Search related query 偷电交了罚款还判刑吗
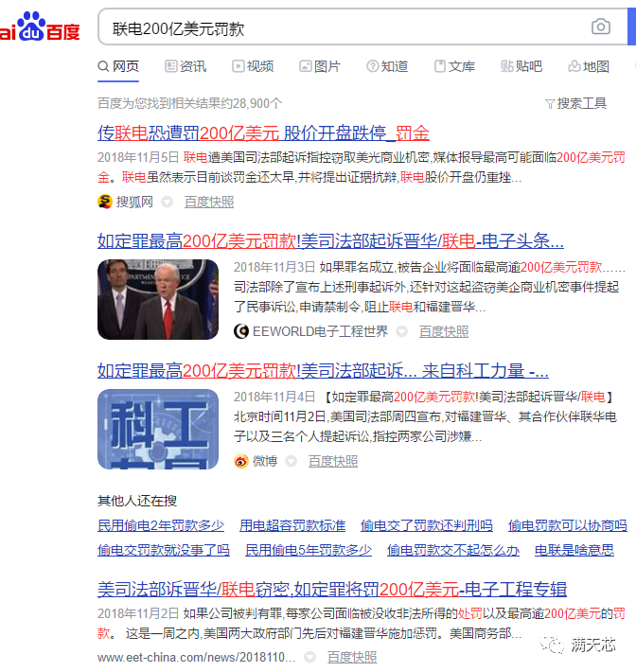The width and height of the screenshot is (636, 672). click(x=427, y=525)
